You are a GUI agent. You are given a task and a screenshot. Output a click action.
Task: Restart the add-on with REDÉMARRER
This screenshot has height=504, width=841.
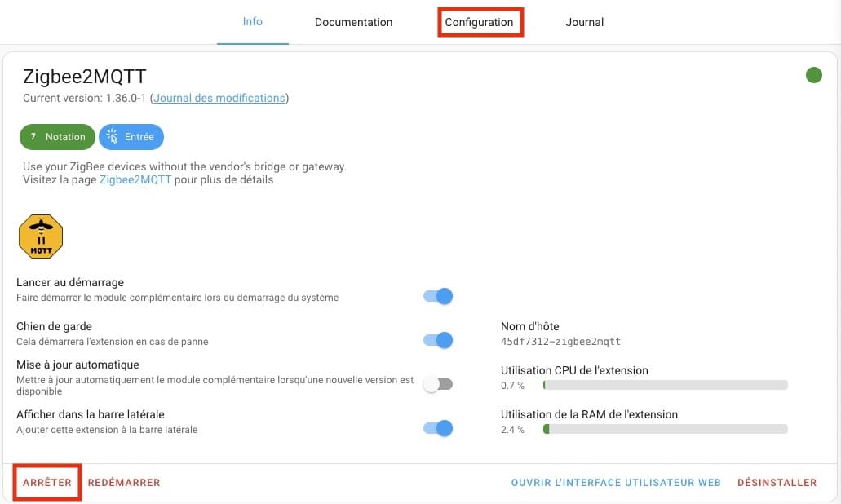coord(124,483)
